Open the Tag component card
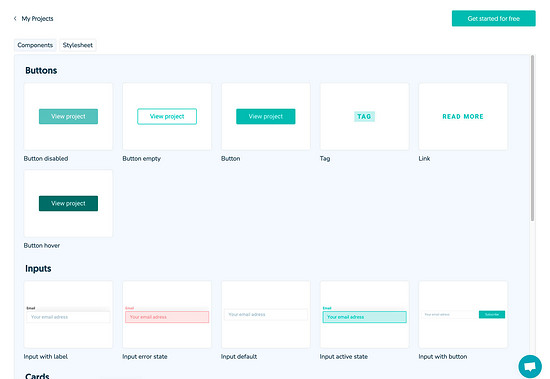 (x=364, y=117)
